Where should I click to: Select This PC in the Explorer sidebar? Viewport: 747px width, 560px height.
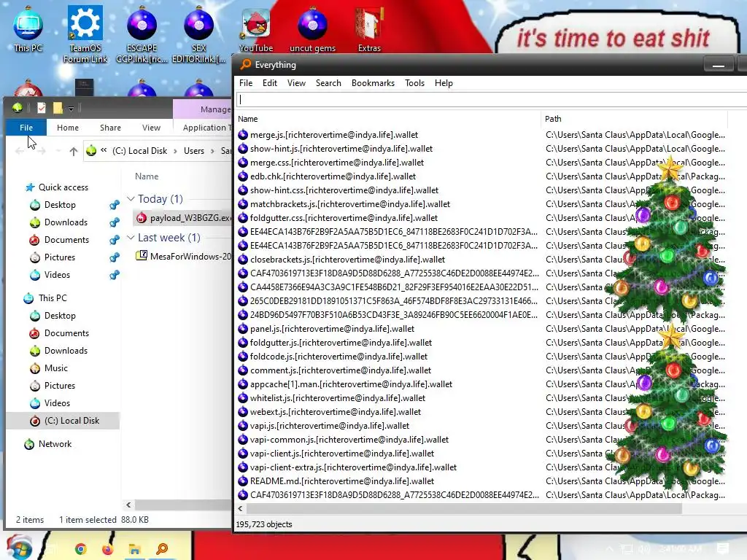point(53,298)
